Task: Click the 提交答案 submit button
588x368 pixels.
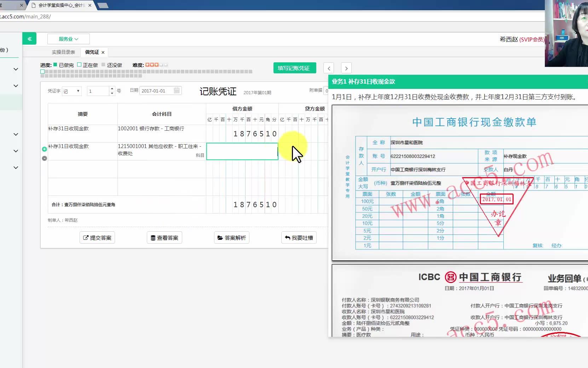Action: (x=97, y=237)
